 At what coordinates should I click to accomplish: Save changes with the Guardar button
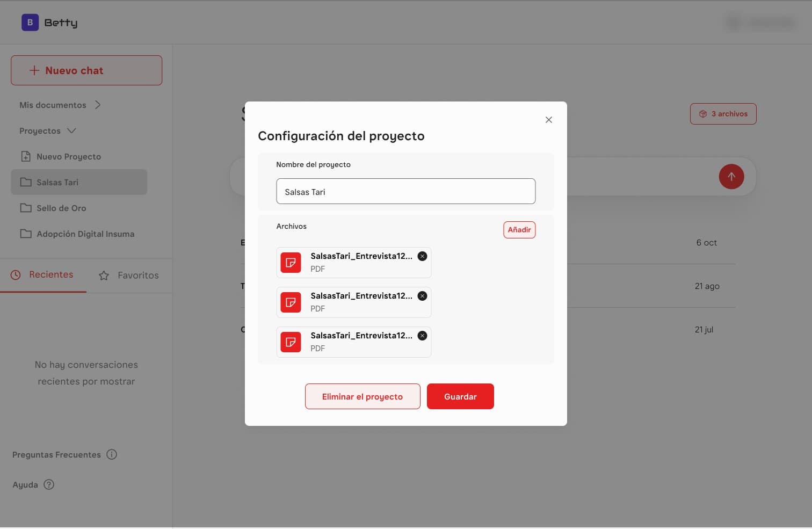pyautogui.click(x=460, y=396)
